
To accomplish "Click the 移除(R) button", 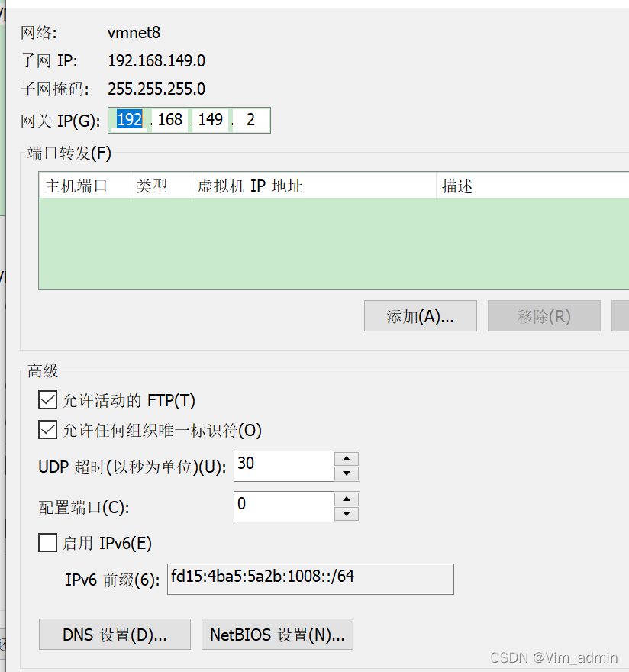I will click(544, 316).
